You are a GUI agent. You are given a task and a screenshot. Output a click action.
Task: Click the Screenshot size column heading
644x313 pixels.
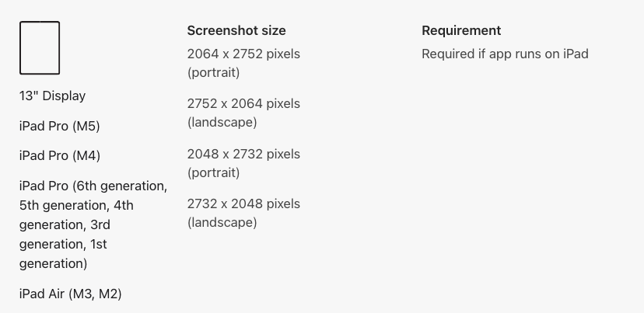tap(236, 31)
